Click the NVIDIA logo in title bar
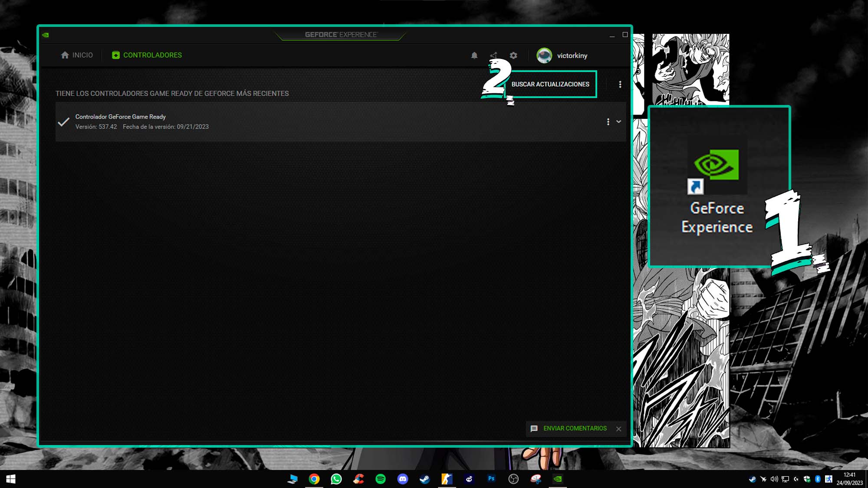This screenshot has height=488, width=868. tap(46, 35)
